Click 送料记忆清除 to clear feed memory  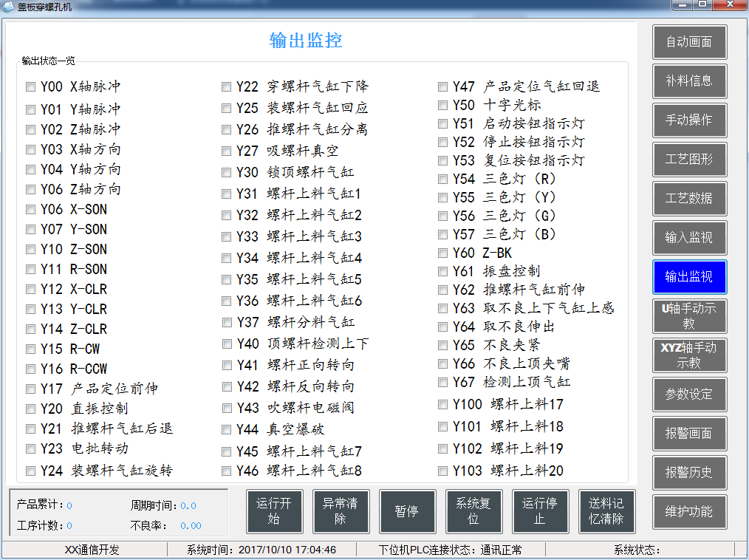point(606,511)
